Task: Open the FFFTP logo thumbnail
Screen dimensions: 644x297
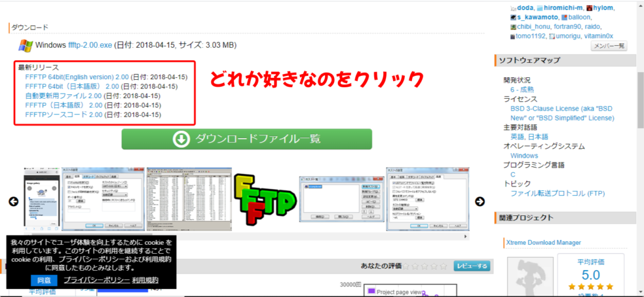Action: 265,200
